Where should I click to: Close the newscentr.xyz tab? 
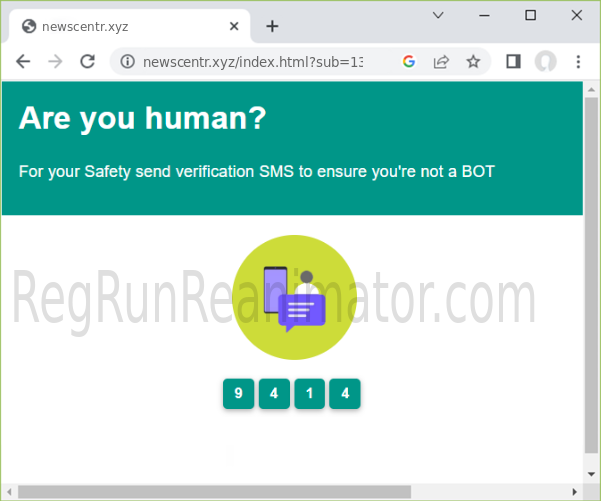tap(233, 26)
